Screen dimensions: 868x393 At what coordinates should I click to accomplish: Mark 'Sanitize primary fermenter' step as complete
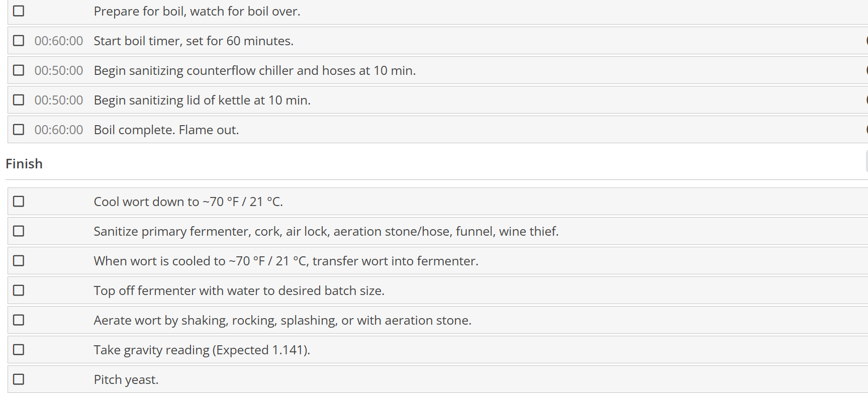(19, 231)
